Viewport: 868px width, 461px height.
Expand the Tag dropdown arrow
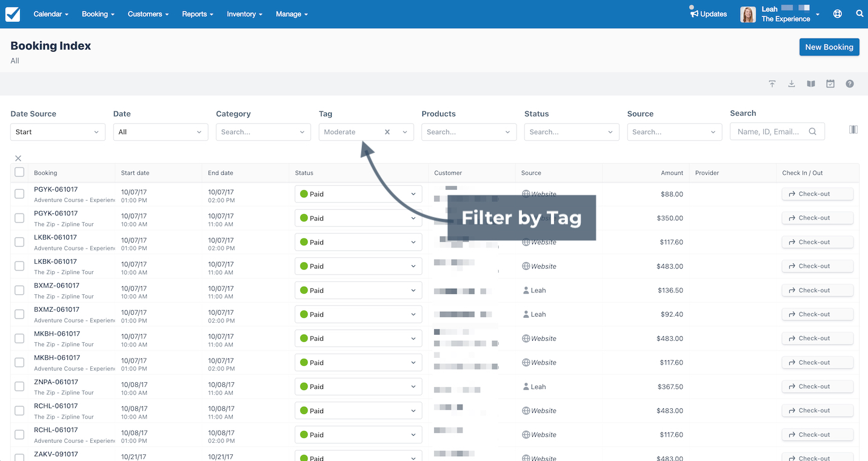click(x=405, y=132)
